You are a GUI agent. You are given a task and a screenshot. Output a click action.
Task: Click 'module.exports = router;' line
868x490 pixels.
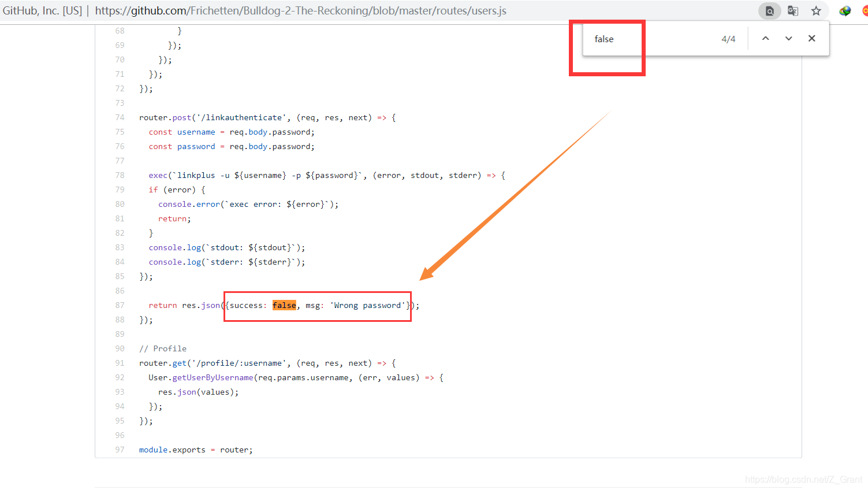tap(196, 450)
